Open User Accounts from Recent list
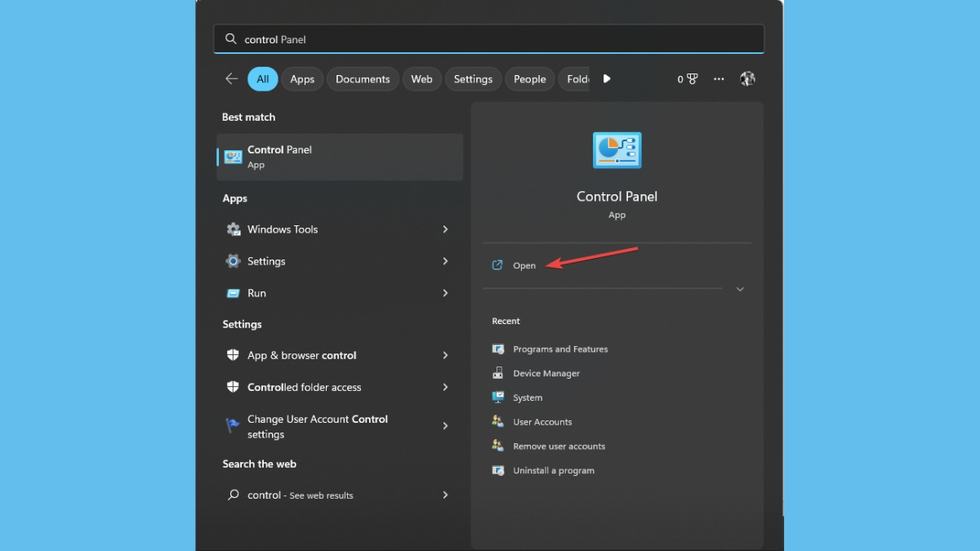 tap(542, 422)
